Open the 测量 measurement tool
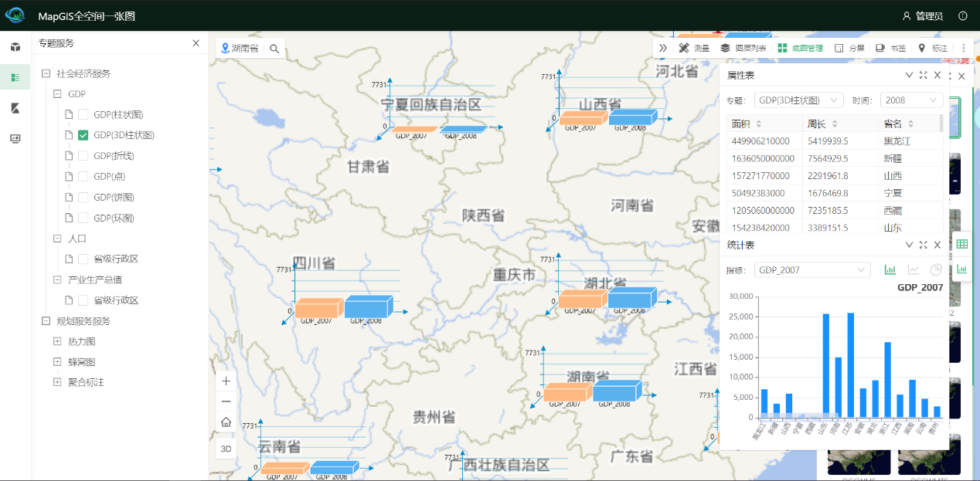Screen dimensions: 980x481 tap(694, 48)
